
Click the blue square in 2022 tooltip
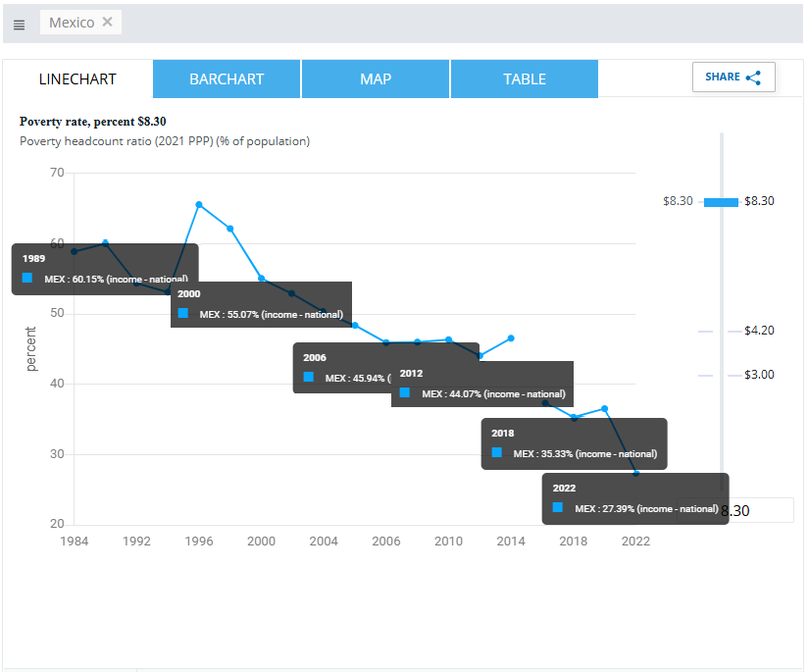point(558,507)
